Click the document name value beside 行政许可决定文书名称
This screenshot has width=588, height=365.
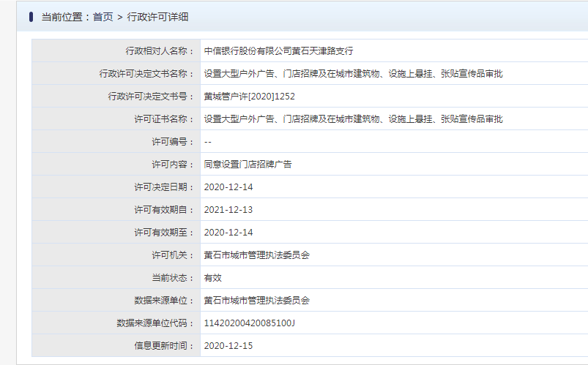tap(353, 74)
